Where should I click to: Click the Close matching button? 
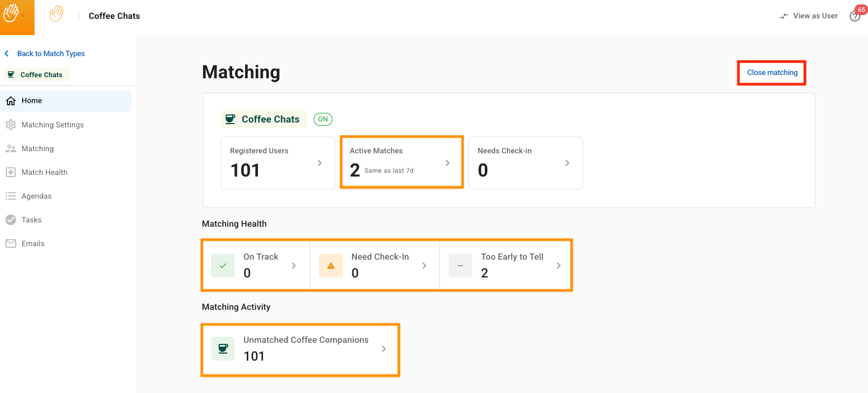tap(772, 73)
